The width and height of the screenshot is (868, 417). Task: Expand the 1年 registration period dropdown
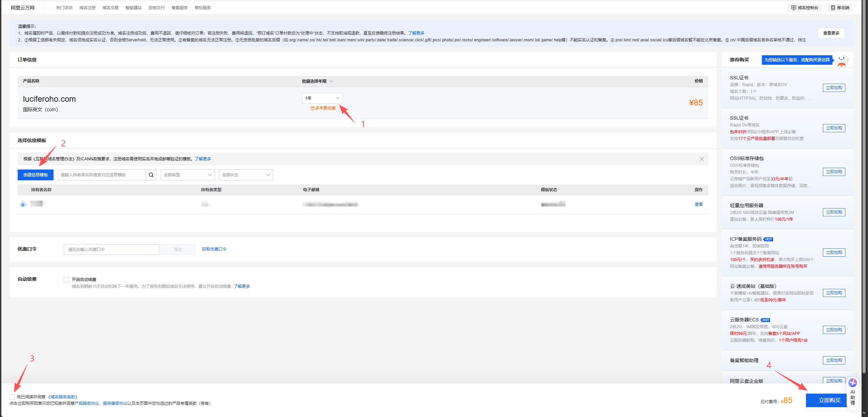[x=322, y=98]
